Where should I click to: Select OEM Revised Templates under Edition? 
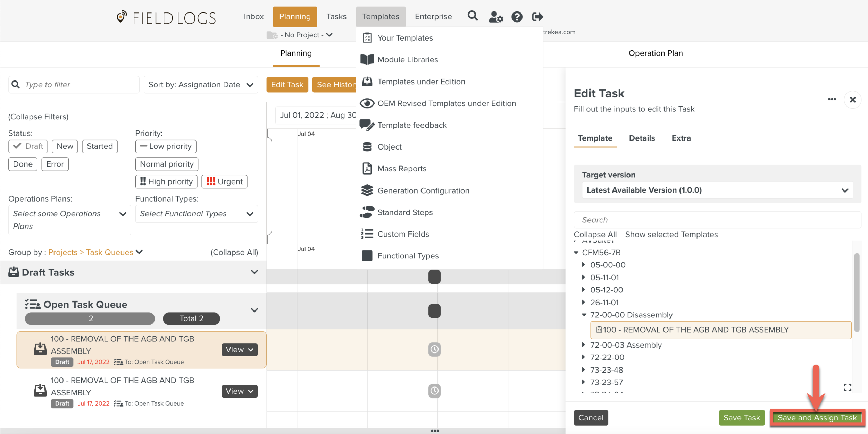(446, 103)
